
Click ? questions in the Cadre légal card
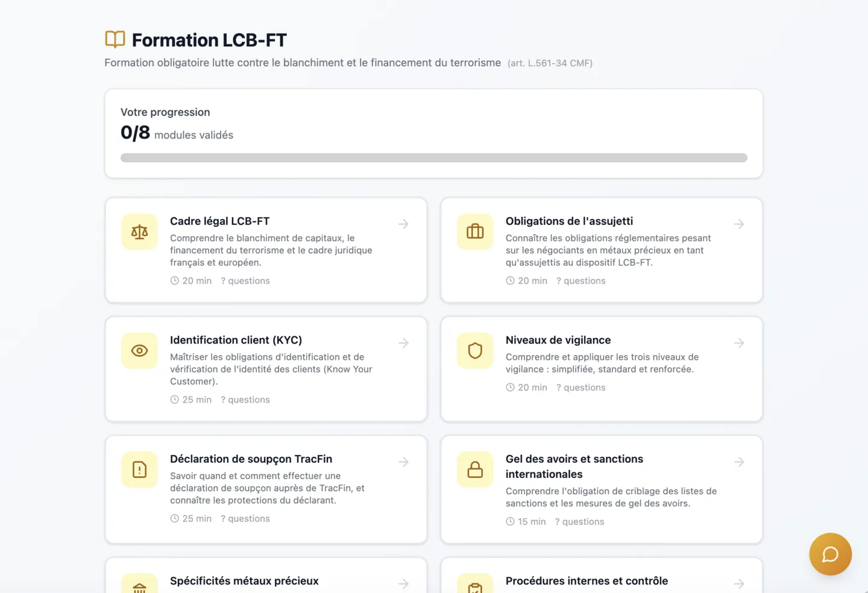pos(245,281)
